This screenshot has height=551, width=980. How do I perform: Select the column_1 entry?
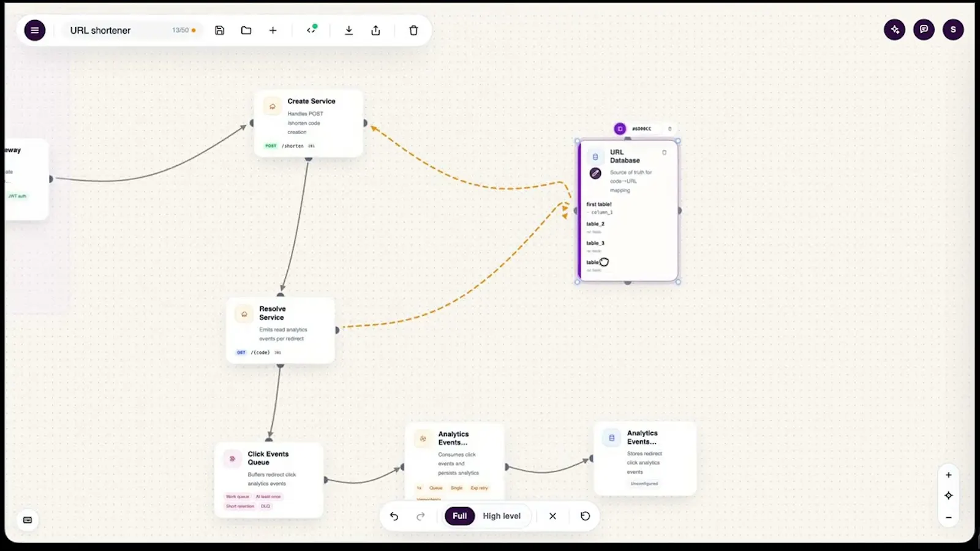[601, 212]
